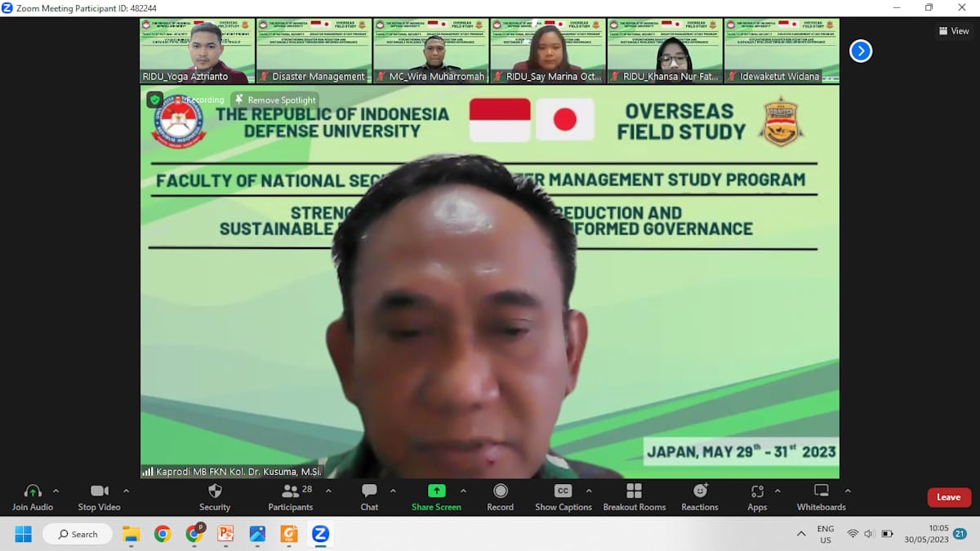
Task: Click the Zoom icon on the taskbar
Action: (x=320, y=534)
